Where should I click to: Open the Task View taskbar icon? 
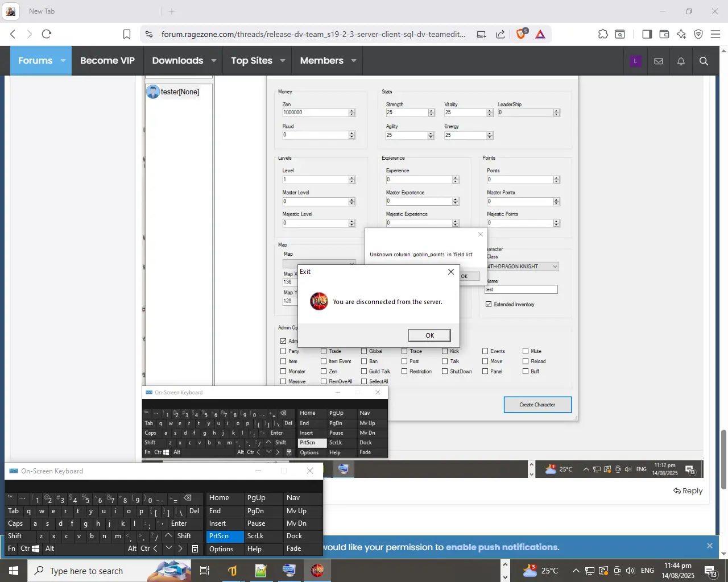tap(205, 571)
